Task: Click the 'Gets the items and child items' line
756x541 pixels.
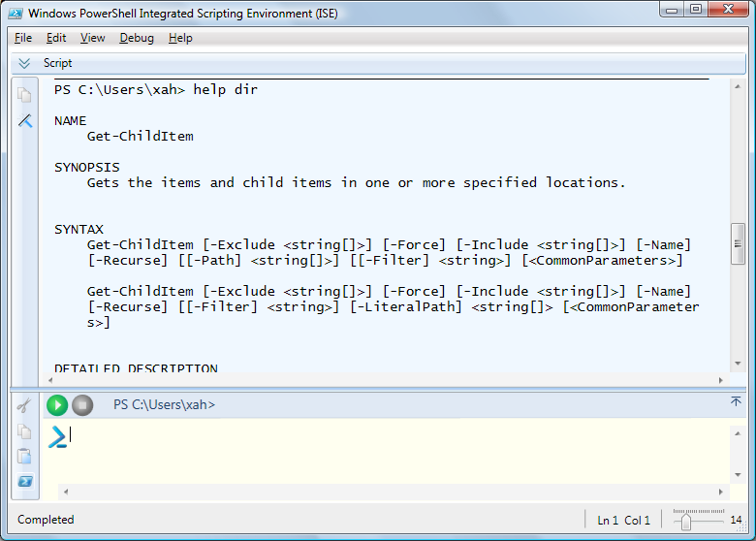Action: 356,182
